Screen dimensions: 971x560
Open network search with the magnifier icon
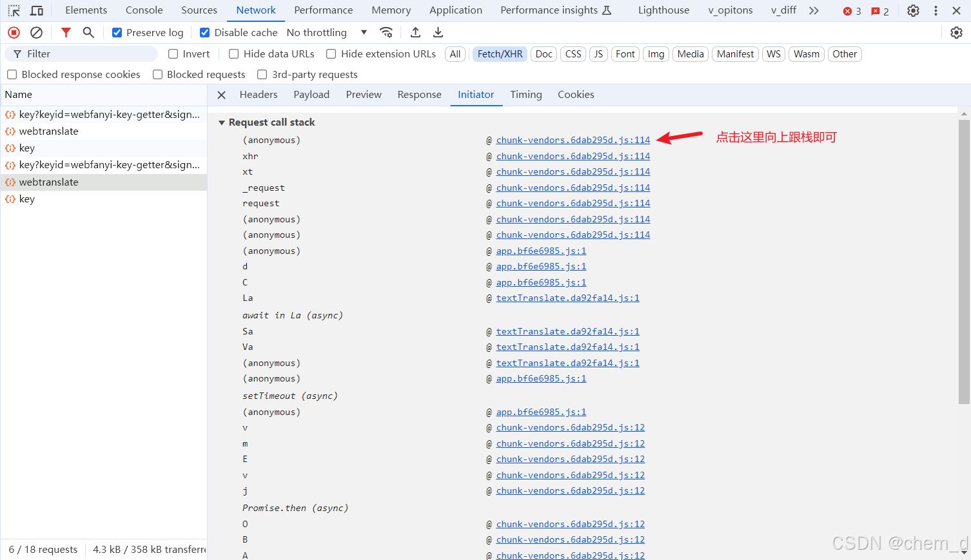(x=88, y=32)
